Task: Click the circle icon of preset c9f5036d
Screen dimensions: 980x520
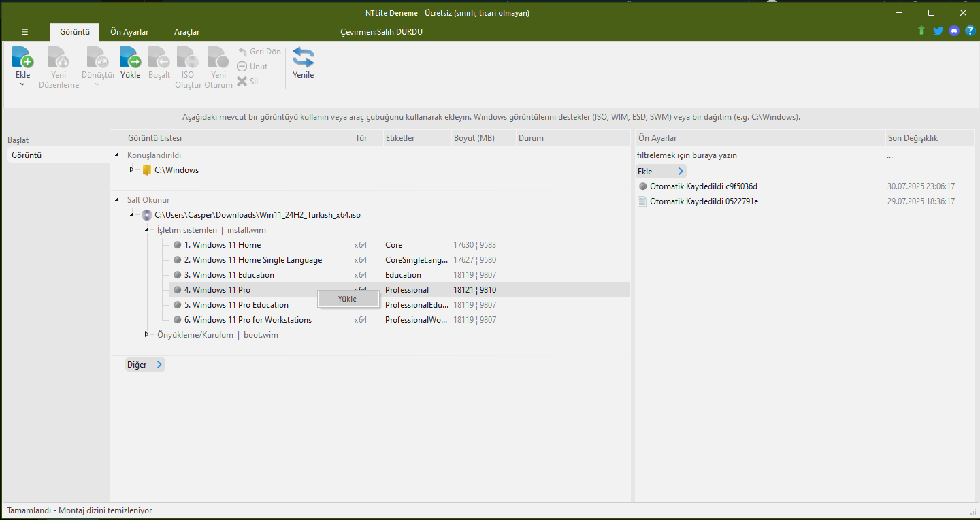Action: pos(642,186)
